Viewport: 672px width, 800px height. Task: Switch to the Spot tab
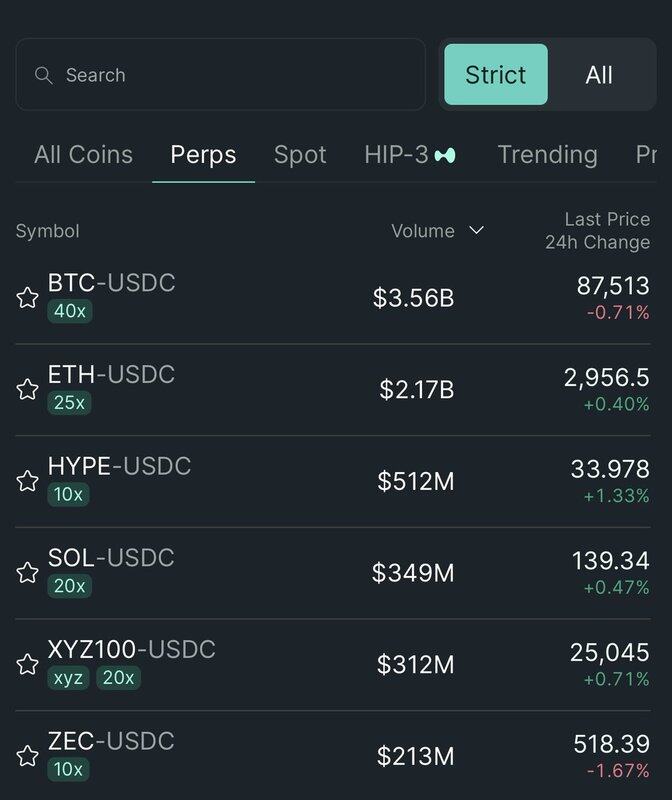(300, 155)
